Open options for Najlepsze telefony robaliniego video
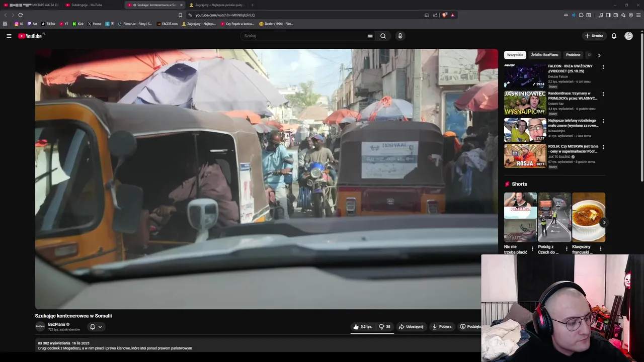This screenshot has width=644, height=362. 603,121
